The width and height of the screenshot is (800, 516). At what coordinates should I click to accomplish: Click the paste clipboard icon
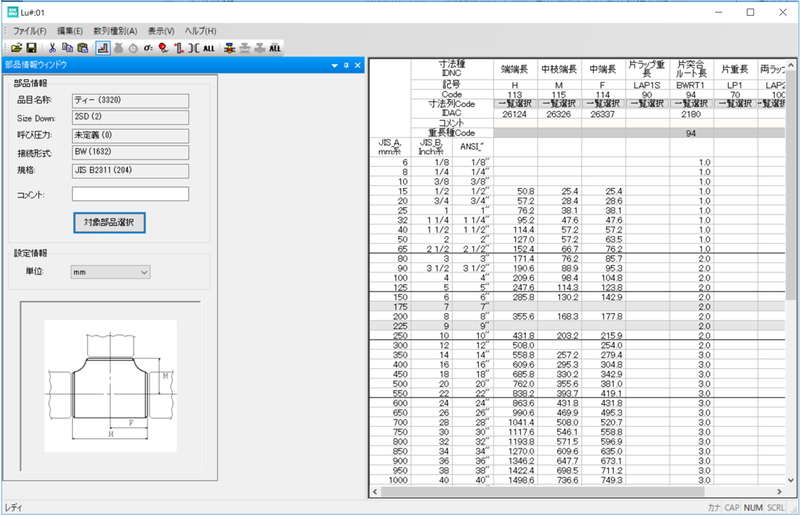click(x=81, y=47)
